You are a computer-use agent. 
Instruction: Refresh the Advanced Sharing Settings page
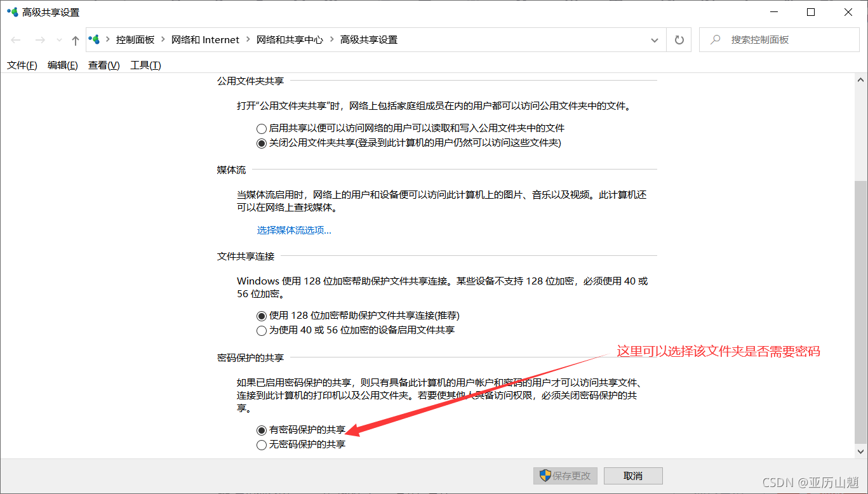tap(679, 40)
